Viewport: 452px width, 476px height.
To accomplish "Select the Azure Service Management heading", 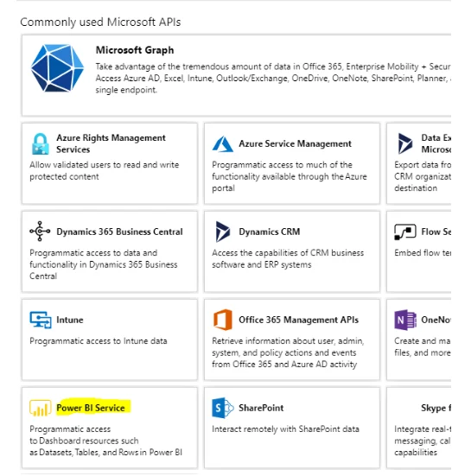I will point(295,143).
